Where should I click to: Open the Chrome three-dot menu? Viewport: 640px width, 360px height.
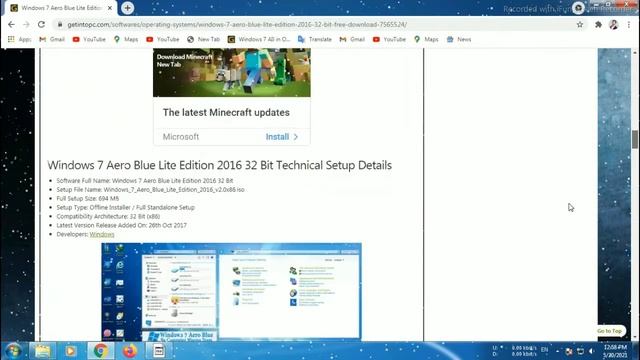(x=629, y=24)
